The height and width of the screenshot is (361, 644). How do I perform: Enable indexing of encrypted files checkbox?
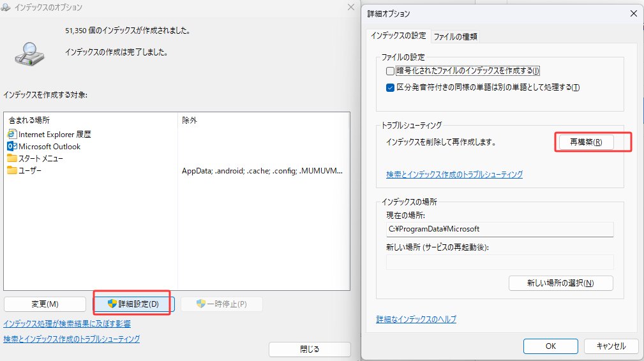[390, 71]
